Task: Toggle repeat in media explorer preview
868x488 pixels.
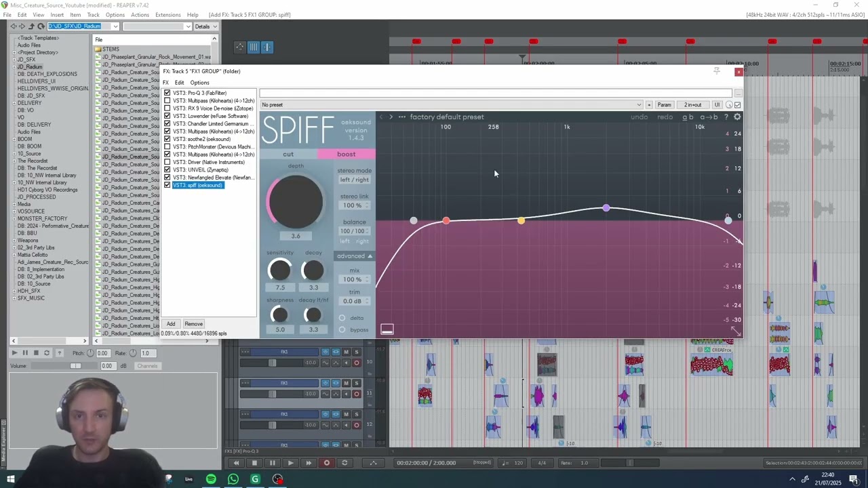Action: click(x=47, y=353)
